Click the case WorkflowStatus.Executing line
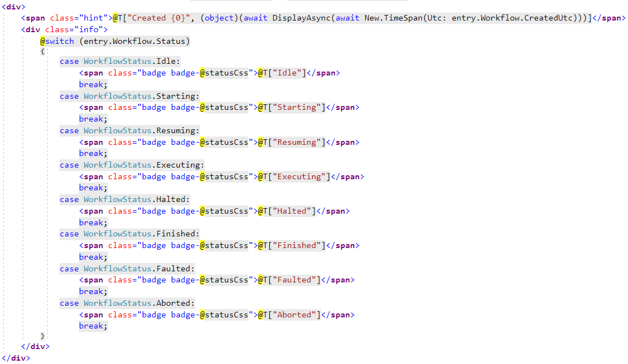Viewport: 628px width, 364px height. coord(132,165)
